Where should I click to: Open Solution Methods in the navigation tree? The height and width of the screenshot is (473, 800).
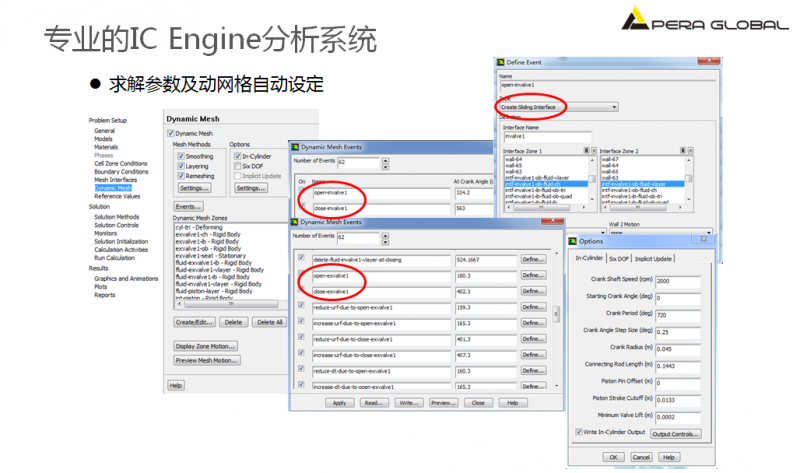pyautogui.click(x=116, y=217)
